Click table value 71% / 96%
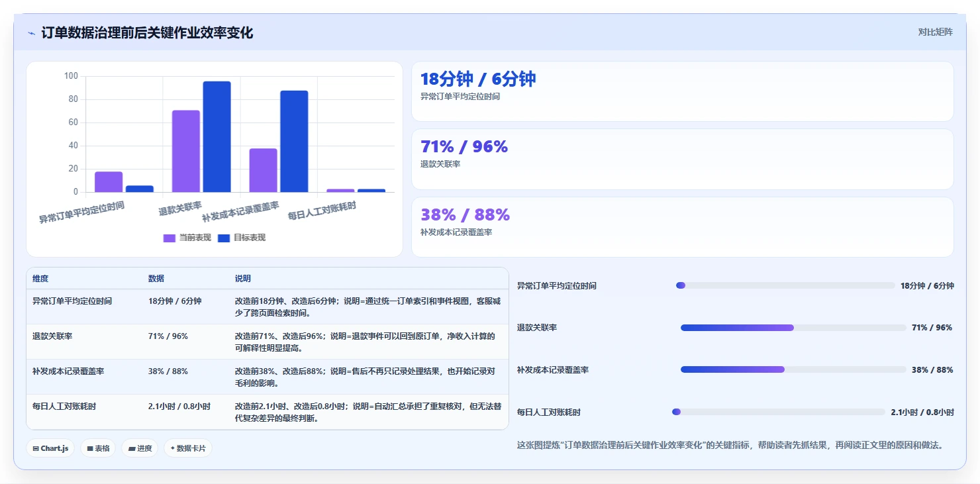 pos(168,336)
